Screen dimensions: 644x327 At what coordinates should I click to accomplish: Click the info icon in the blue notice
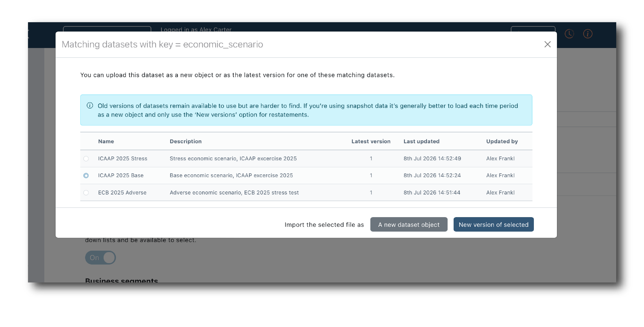[90, 105]
